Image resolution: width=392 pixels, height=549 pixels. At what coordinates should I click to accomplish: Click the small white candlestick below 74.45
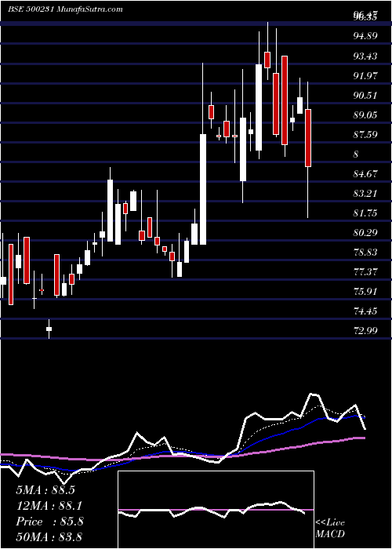point(49,329)
